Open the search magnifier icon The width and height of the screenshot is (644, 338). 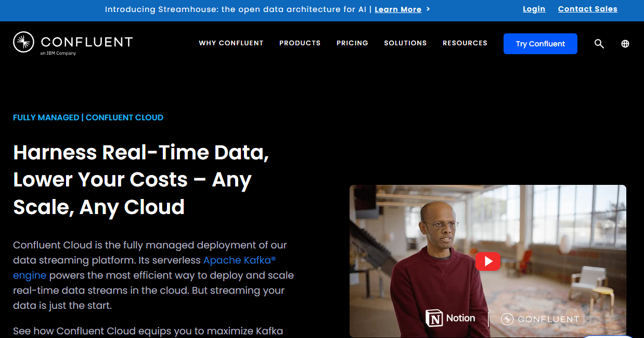(x=599, y=44)
